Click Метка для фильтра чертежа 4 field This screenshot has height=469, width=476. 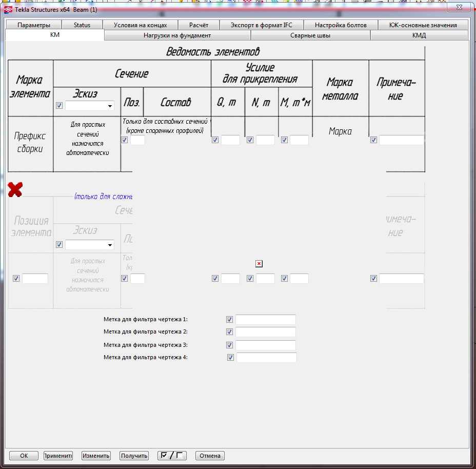tap(267, 358)
